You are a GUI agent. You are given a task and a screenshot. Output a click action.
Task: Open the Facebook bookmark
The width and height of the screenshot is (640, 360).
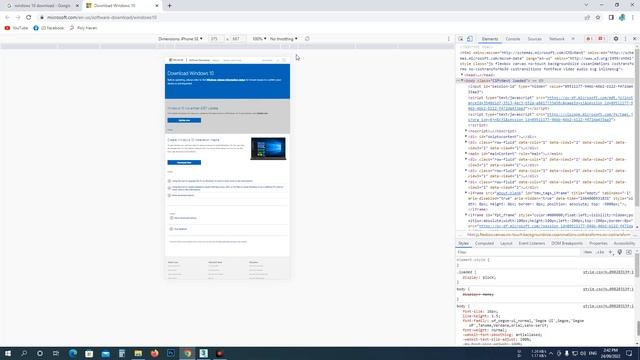pos(49,28)
